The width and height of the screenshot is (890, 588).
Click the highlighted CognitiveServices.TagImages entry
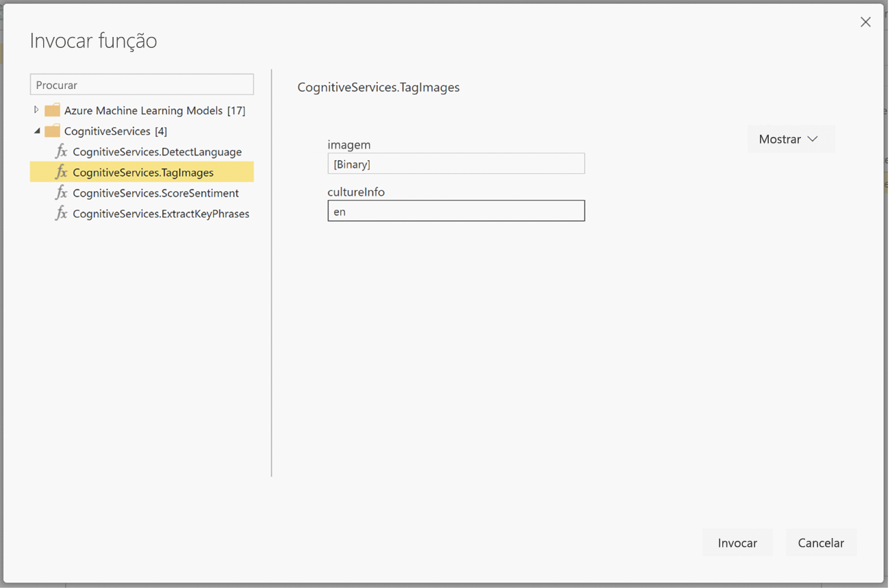click(x=142, y=172)
